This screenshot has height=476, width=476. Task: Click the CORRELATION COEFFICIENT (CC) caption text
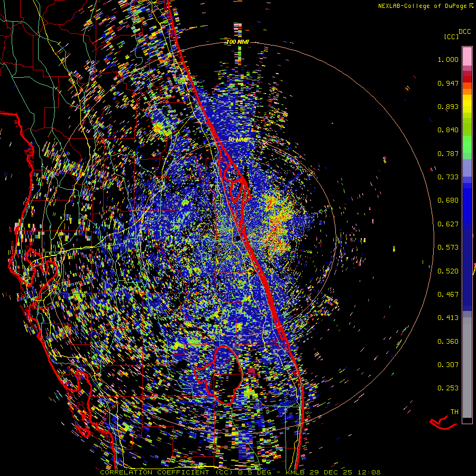coord(167,472)
